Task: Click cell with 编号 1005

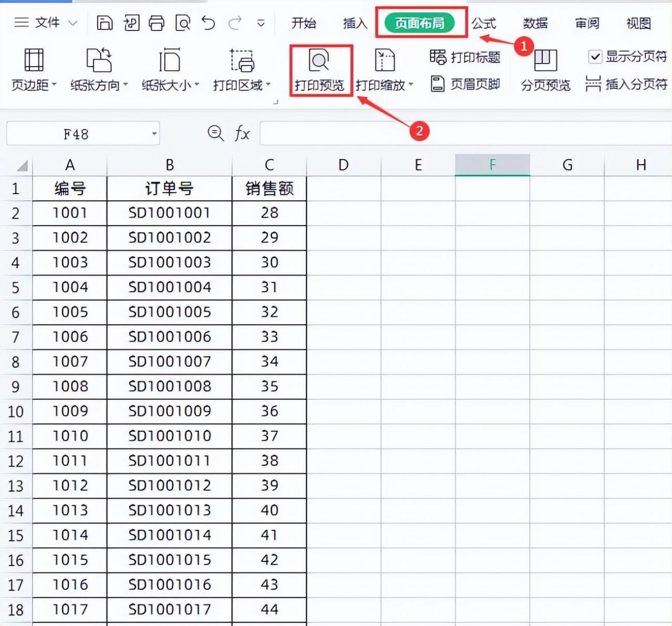Action: click(70, 312)
